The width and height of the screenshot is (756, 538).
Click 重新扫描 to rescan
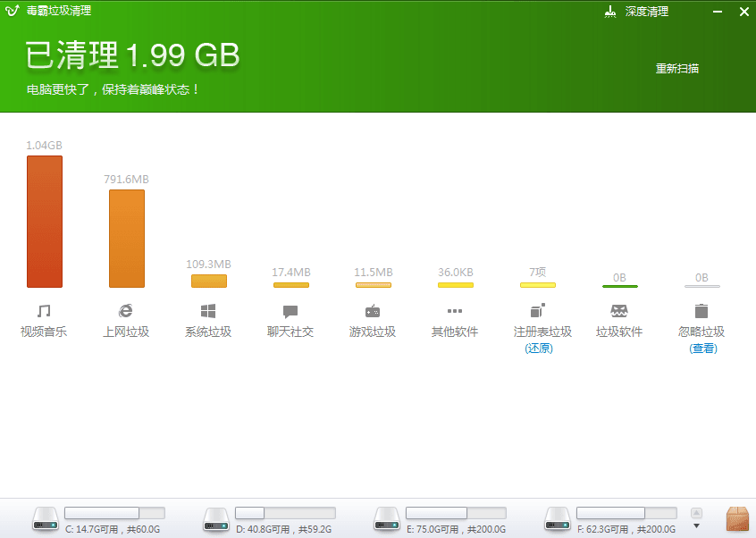tap(677, 69)
